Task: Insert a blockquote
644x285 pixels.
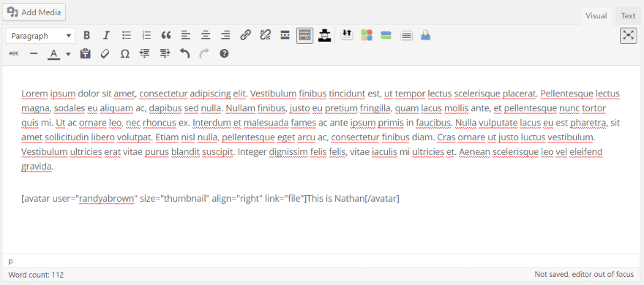Action: 166,36
